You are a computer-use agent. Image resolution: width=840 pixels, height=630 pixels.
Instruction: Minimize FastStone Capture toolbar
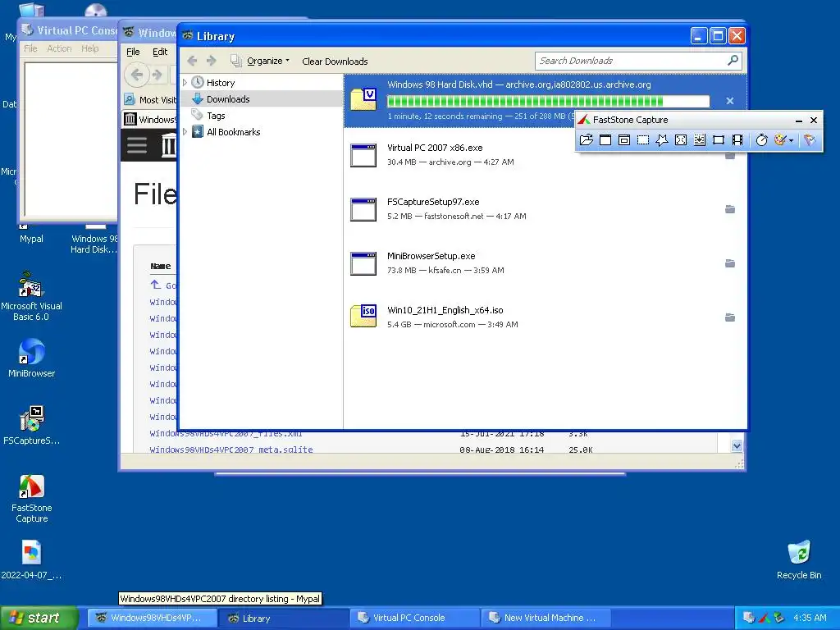click(x=799, y=120)
